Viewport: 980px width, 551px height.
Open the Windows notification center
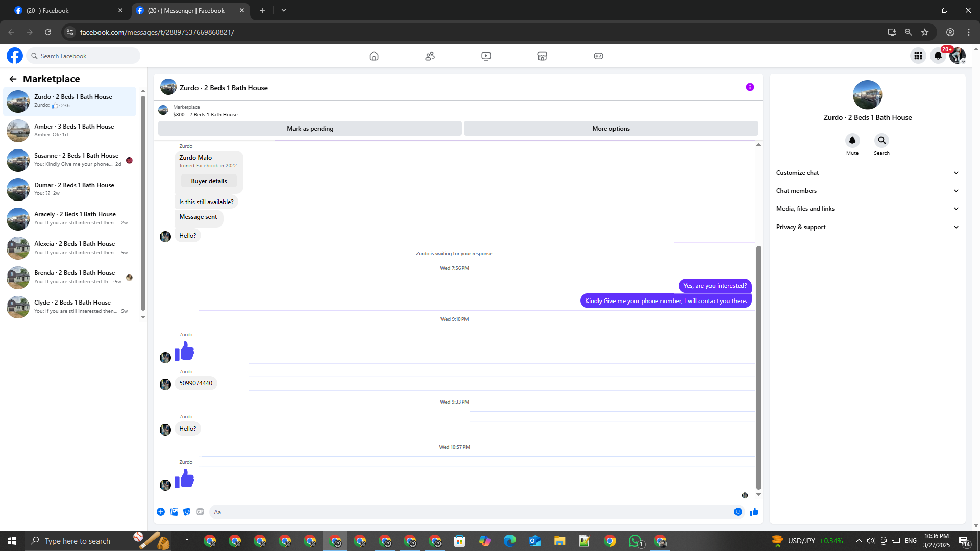[964, 541]
